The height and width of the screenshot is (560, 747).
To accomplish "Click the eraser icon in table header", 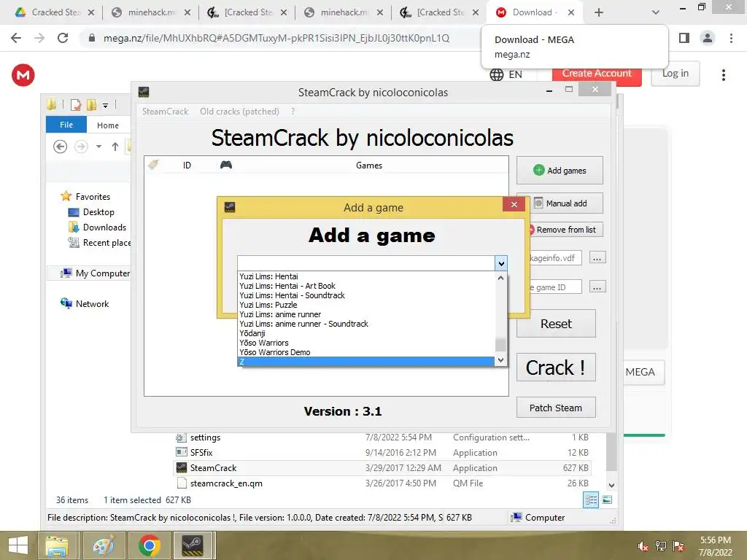I will click(153, 165).
